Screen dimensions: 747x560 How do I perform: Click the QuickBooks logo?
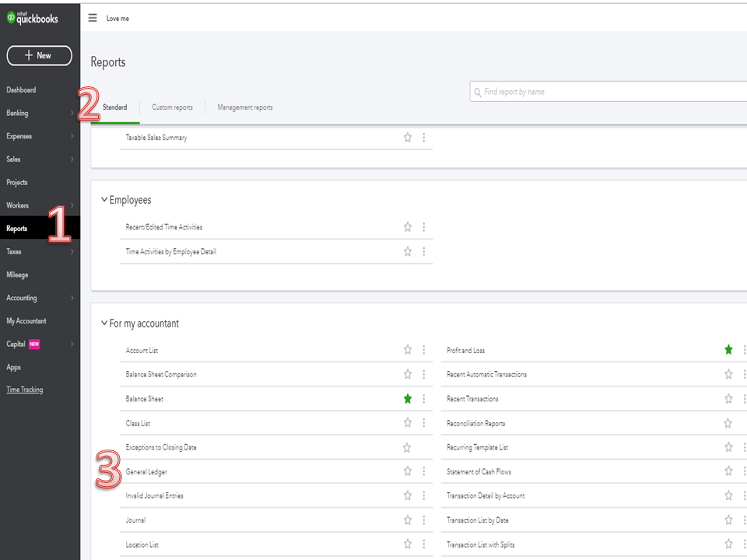coord(33,18)
